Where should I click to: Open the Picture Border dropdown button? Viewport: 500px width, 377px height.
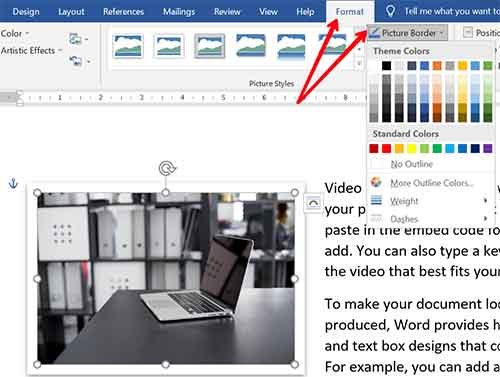pos(407,33)
